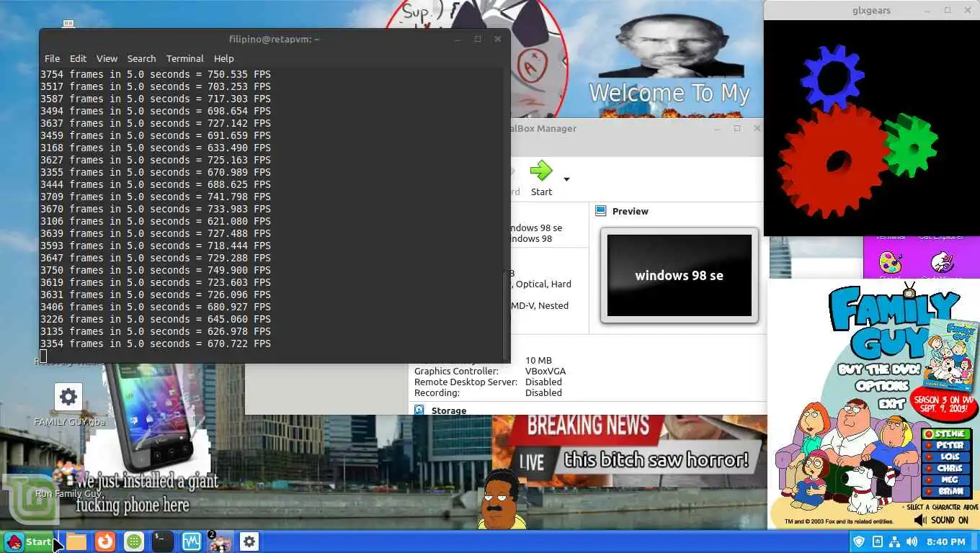The image size is (980, 553).
Task: Click the terminal title filipino@retapvm
Action: (275, 39)
